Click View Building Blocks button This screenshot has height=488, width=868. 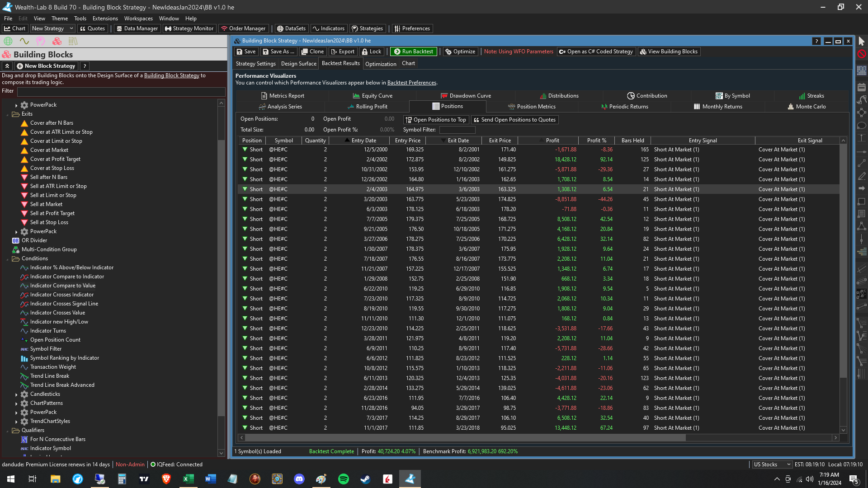[x=669, y=52]
